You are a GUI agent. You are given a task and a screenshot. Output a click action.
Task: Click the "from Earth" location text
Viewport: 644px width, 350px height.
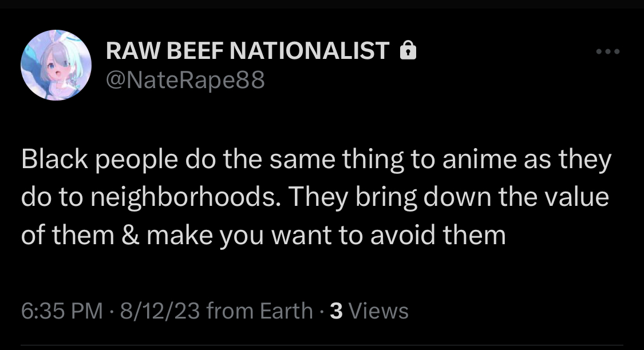pos(259,311)
